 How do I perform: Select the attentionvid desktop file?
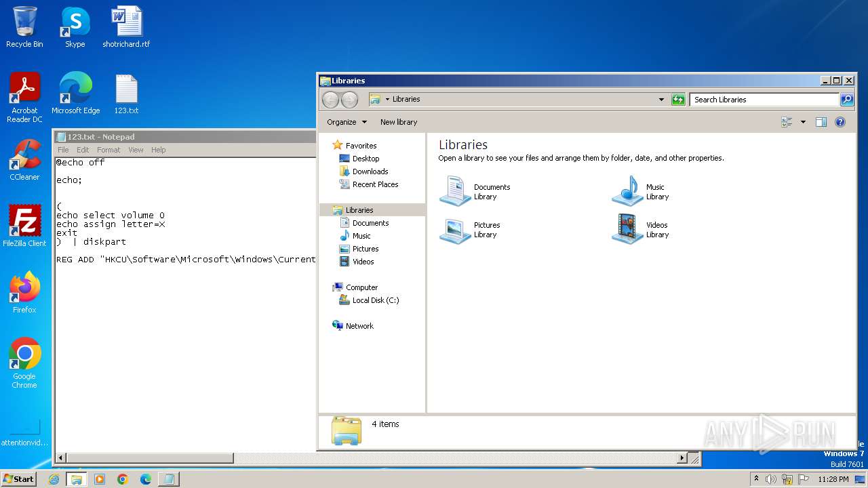[x=24, y=434]
